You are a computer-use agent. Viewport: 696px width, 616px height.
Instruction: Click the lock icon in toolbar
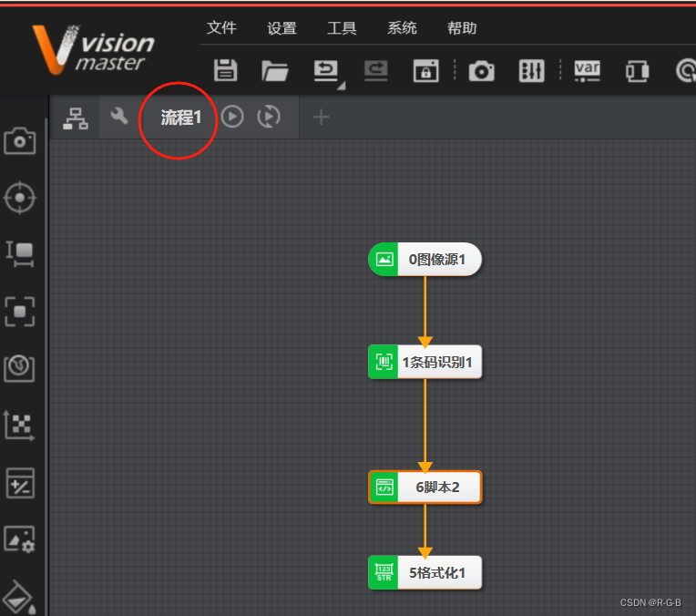pyautogui.click(x=426, y=70)
